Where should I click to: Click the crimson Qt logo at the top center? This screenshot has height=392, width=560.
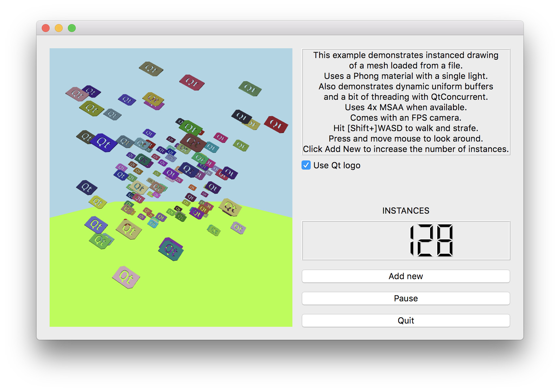[x=192, y=83]
